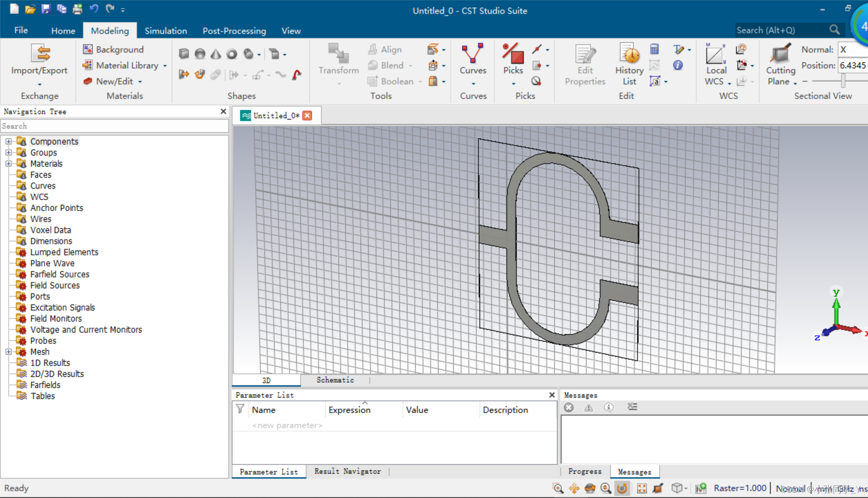Switch to the Simulation ribbon tab
Screen dimensions: 868x498
(x=166, y=31)
